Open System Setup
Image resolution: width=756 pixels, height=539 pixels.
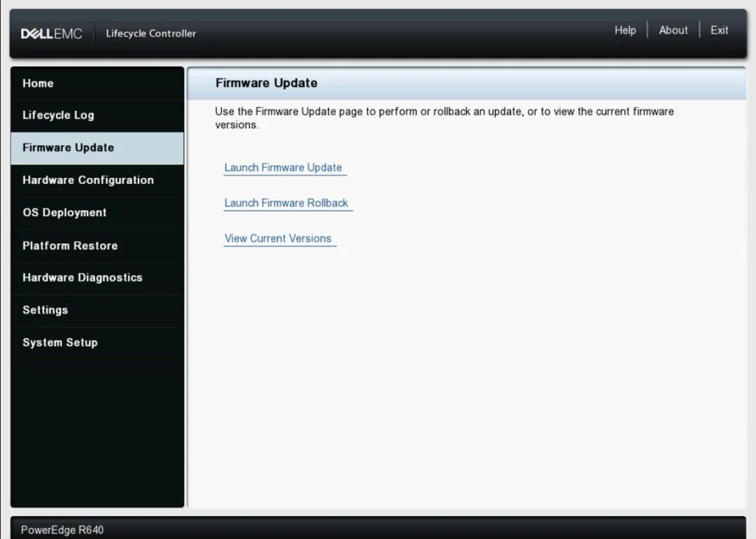60,342
